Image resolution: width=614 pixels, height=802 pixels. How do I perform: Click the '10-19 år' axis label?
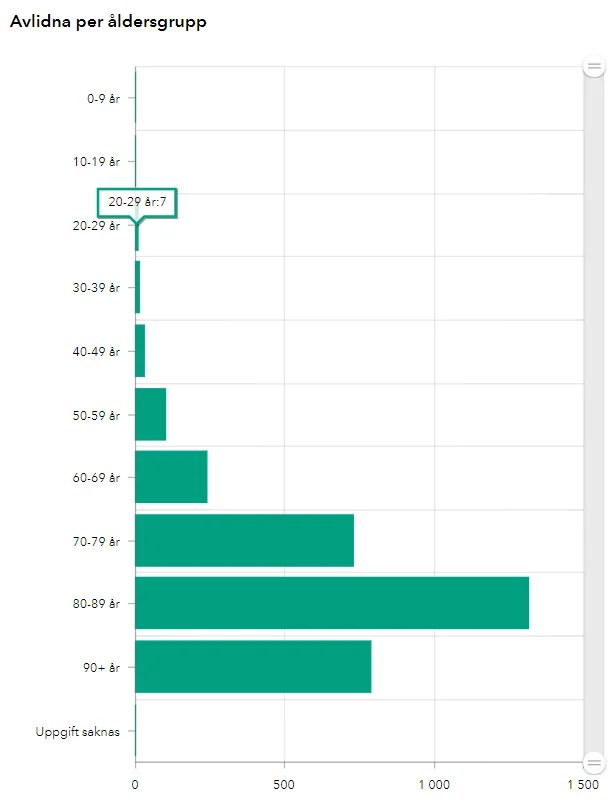pos(97,162)
